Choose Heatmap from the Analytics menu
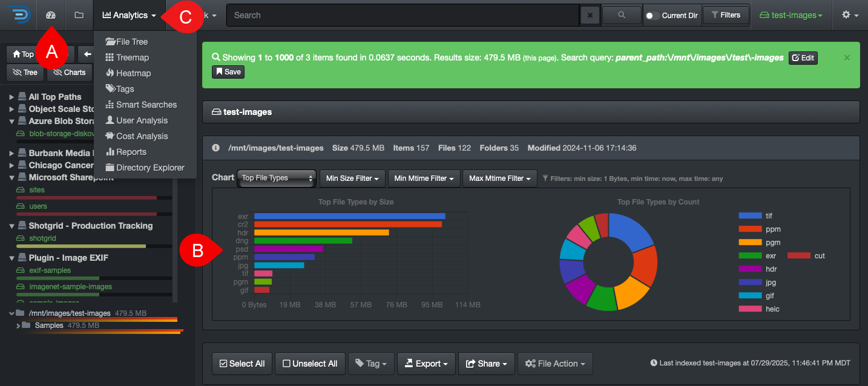The width and height of the screenshot is (868, 386). tap(133, 73)
